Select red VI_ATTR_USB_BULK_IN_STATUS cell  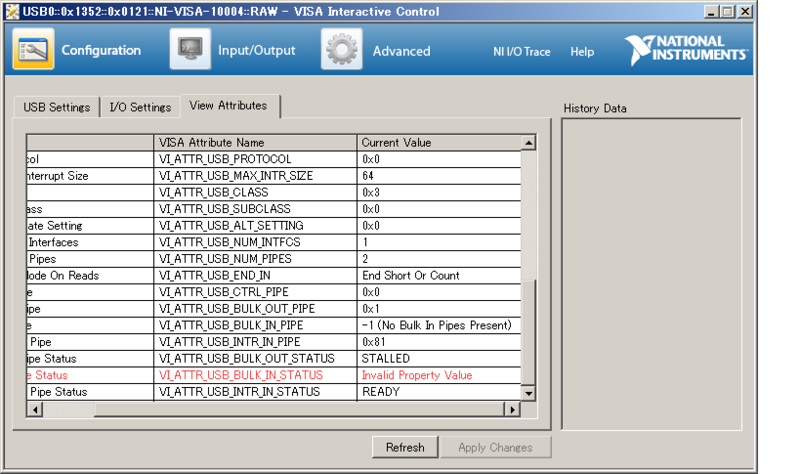[255, 375]
